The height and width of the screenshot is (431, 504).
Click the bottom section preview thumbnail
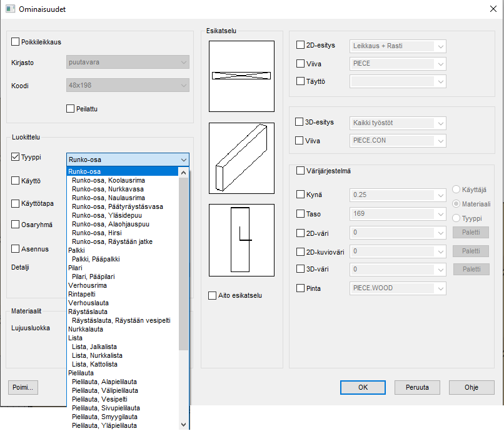pos(241,240)
